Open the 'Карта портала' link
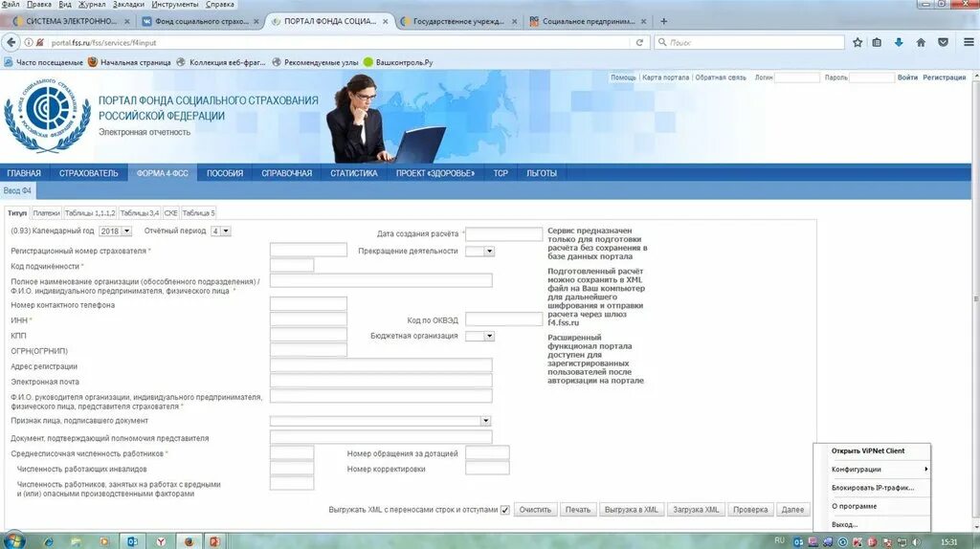 [x=666, y=77]
